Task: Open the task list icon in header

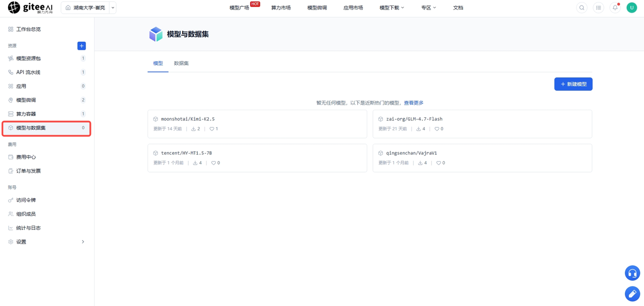Action: click(x=598, y=8)
